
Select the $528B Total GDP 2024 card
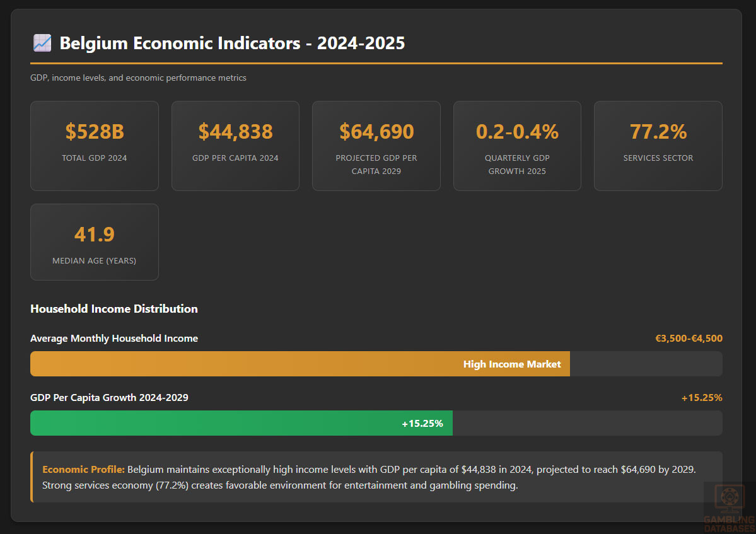(x=95, y=146)
